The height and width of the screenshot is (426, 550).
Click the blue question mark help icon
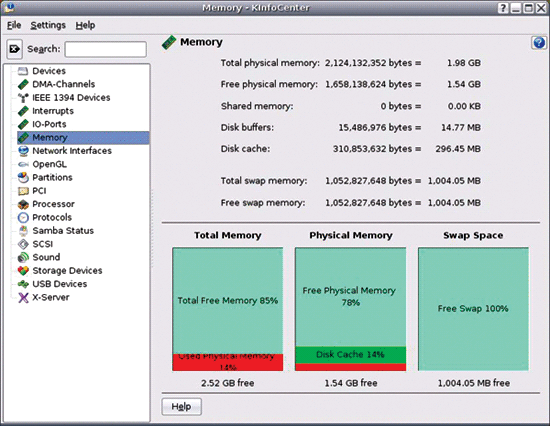coord(539,43)
